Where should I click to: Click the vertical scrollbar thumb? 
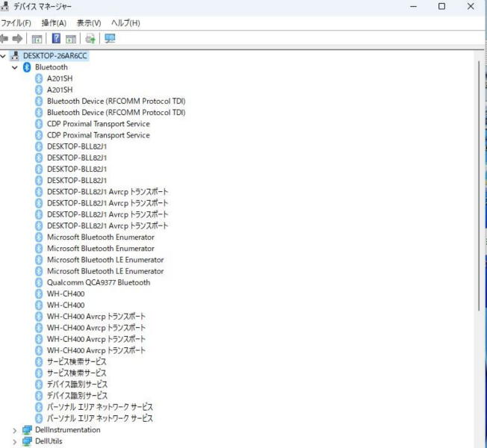(479, 185)
